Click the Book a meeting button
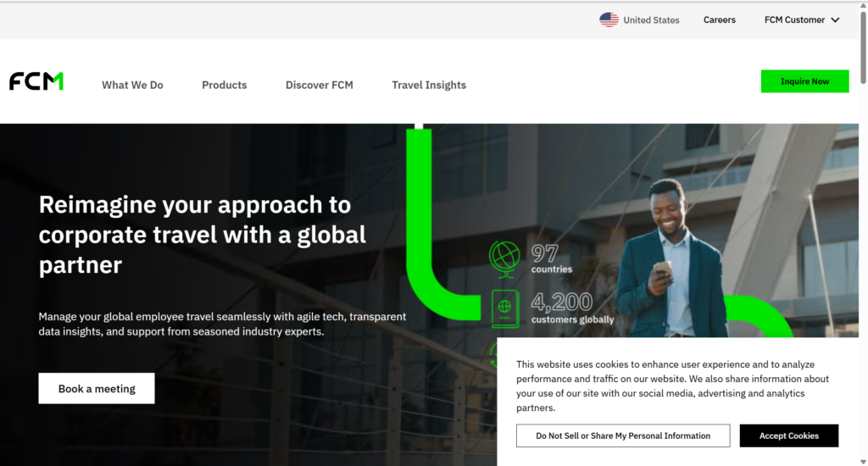This screenshot has height=466, width=868. pos(97,389)
